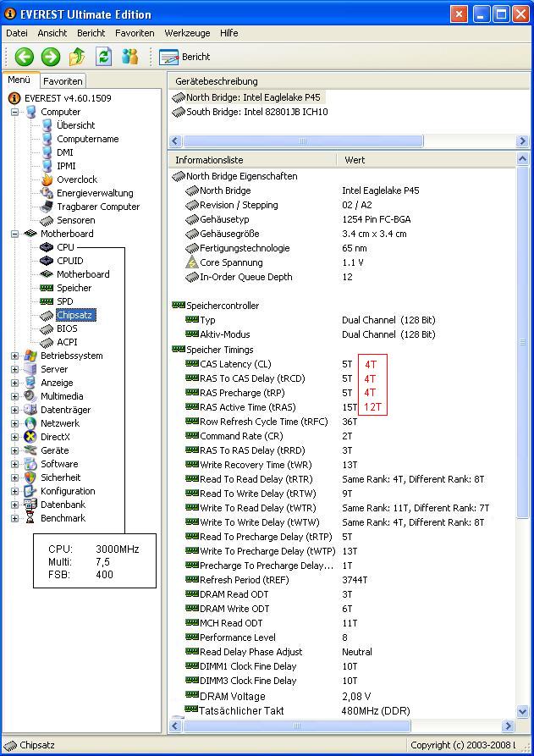The height and width of the screenshot is (756, 534).
Task: Click the BIOS chip icon
Action: [x=47, y=328]
